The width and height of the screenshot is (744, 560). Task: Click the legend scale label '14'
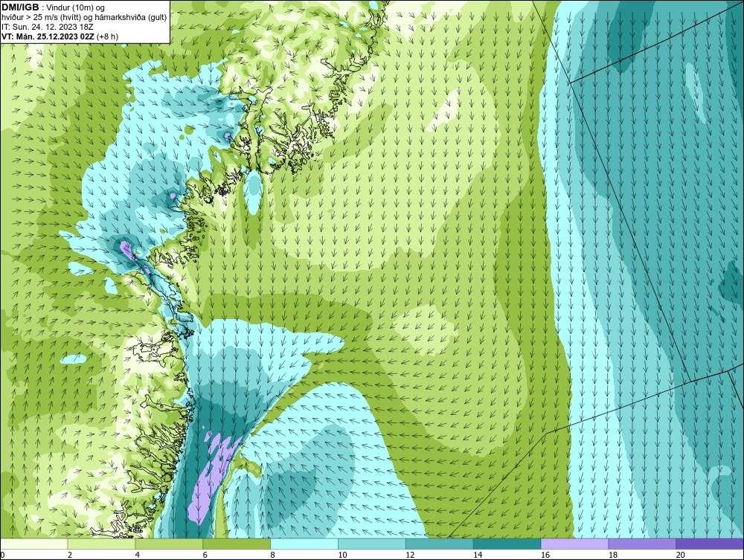click(478, 555)
